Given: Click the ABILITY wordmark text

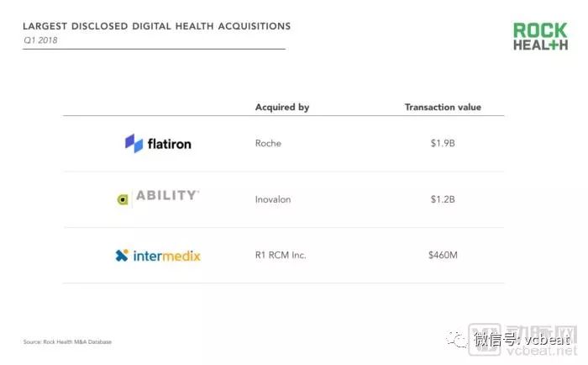Looking at the screenshot, I should [166, 196].
